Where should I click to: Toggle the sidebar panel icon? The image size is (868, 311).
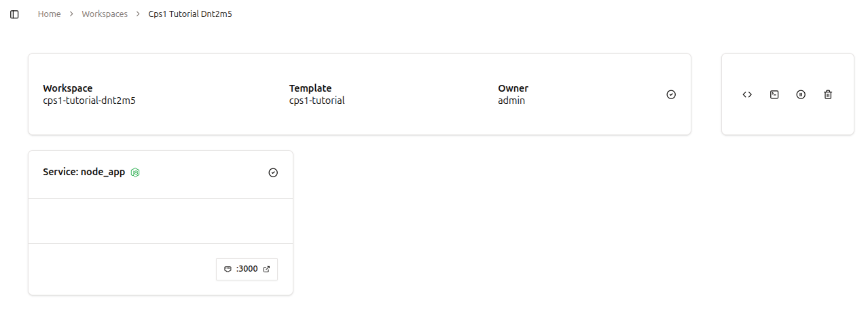point(14,14)
